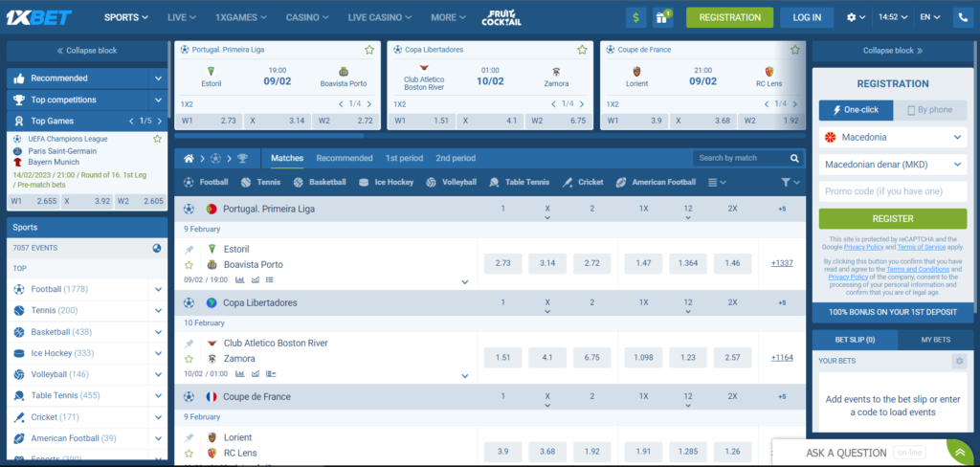
Task: Favorite the Estoril match star
Action: (x=189, y=265)
